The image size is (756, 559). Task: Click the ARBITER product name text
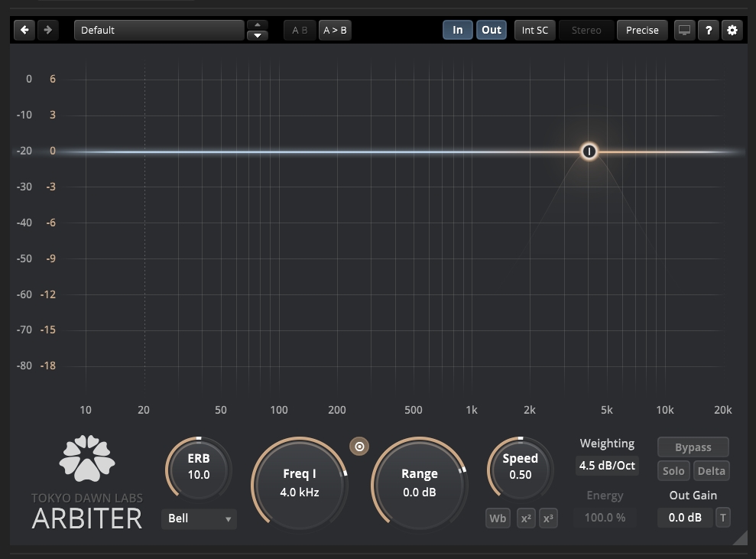click(x=87, y=518)
